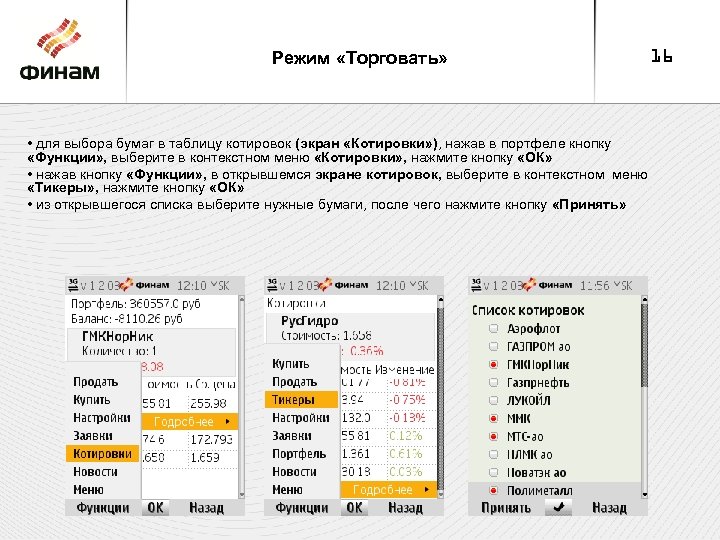The width and height of the screenshot is (720, 540).
Task: Select Купить in the Котировки screen menu
Action: [x=291, y=364]
